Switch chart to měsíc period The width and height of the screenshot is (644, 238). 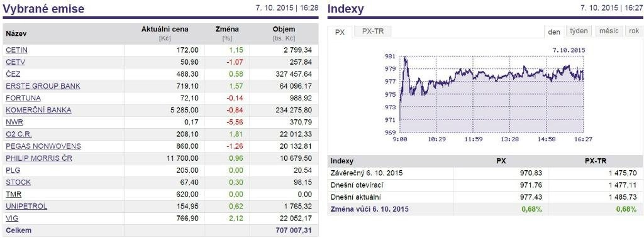(x=609, y=31)
